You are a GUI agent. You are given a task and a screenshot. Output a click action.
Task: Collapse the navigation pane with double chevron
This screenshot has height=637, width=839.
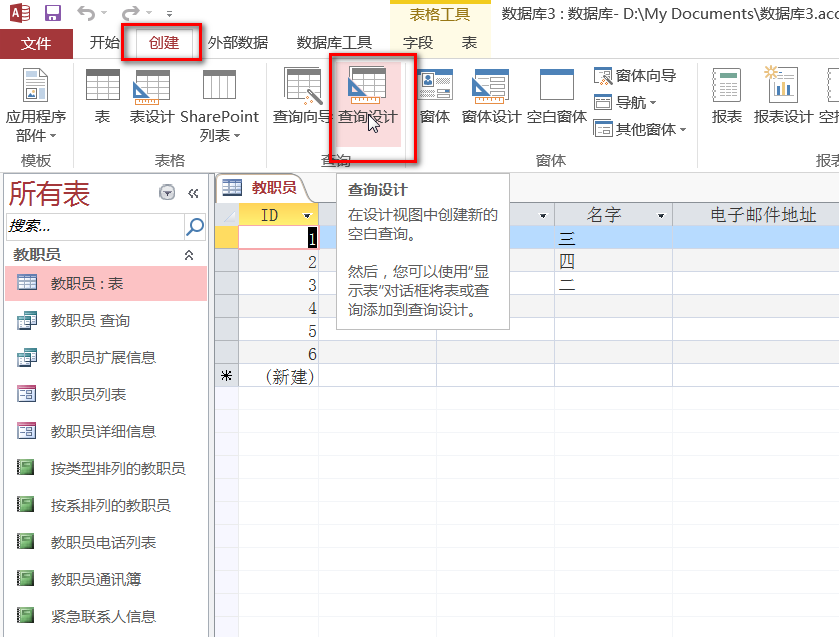[193, 193]
